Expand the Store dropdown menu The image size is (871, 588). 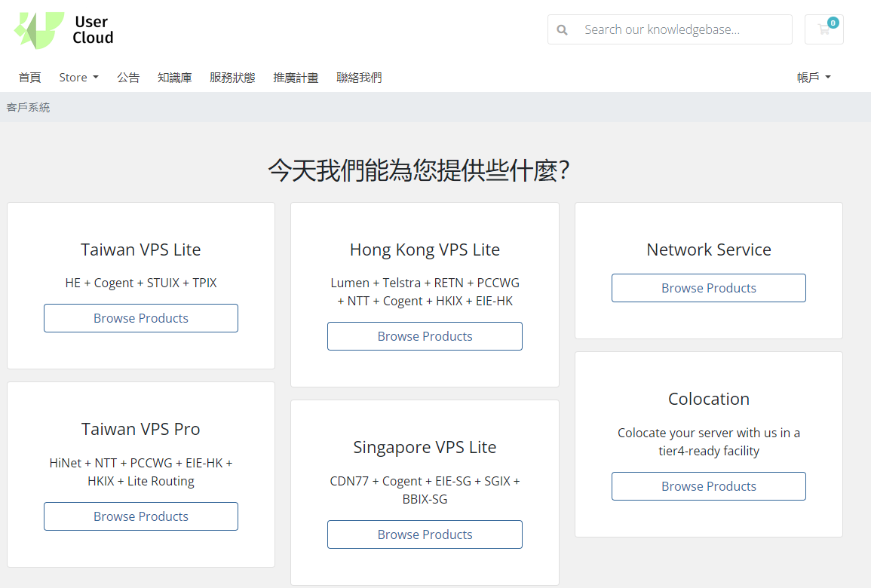(x=78, y=78)
